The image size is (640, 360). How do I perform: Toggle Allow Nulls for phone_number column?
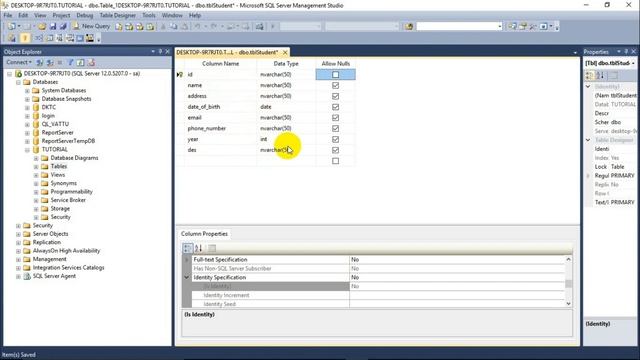point(336,128)
